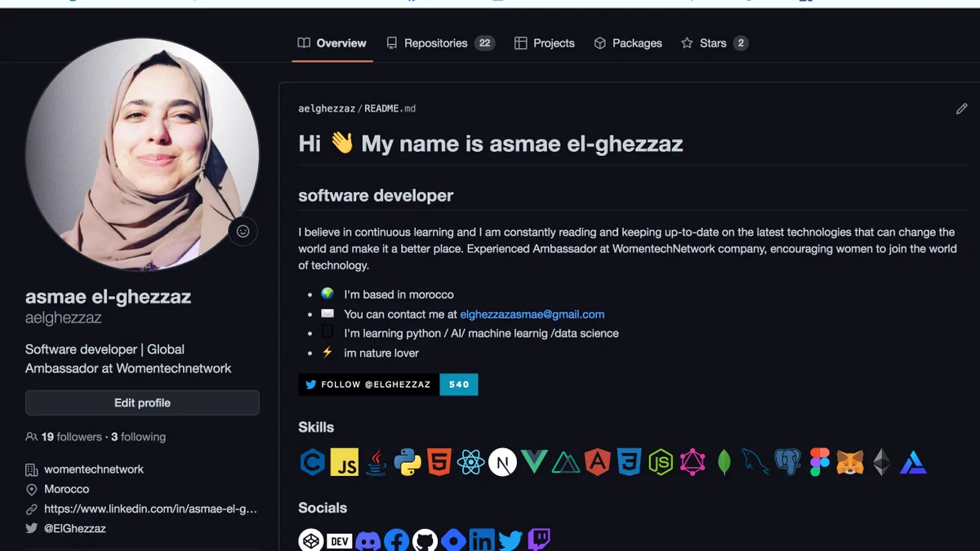This screenshot has width=980, height=551.
Task: Click the Python skill icon
Action: click(x=408, y=463)
